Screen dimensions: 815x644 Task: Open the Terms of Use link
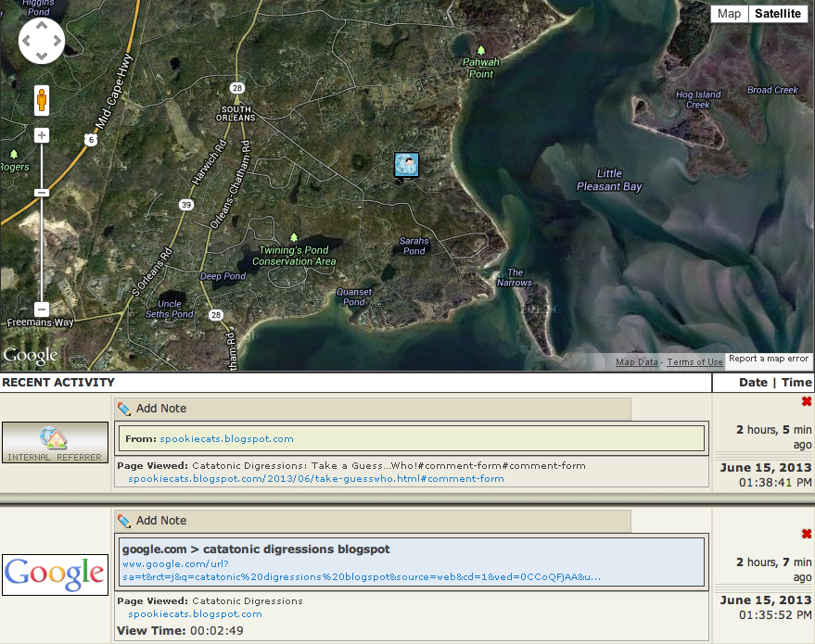coord(695,362)
